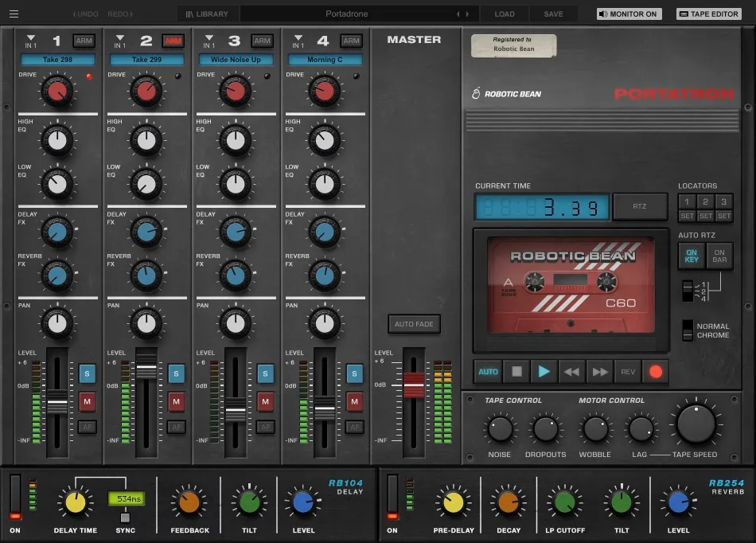Open channel 2 input dropdown
756x543 pixels.
120,41
